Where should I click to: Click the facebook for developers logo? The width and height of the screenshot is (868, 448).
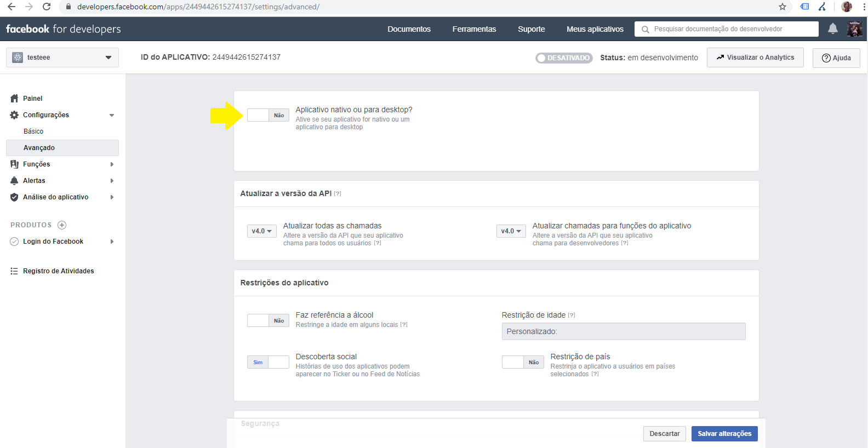pyautogui.click(x=64, y=29)
